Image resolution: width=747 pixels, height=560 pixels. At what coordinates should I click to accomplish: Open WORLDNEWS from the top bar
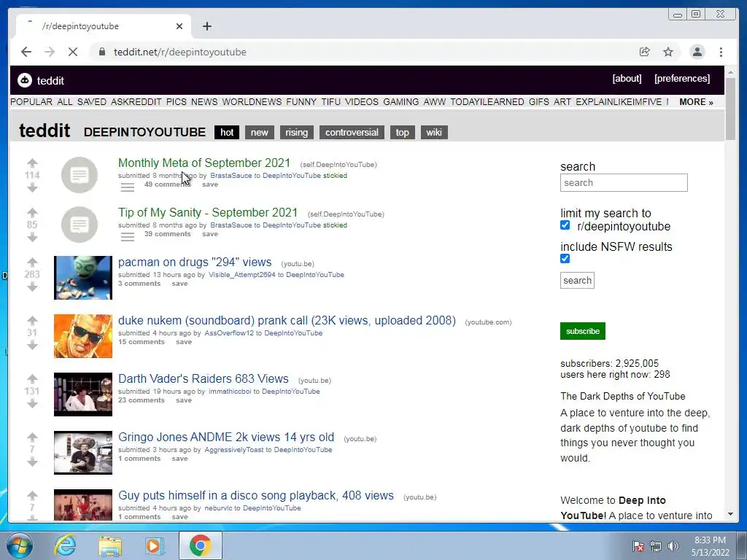[252, 102]
